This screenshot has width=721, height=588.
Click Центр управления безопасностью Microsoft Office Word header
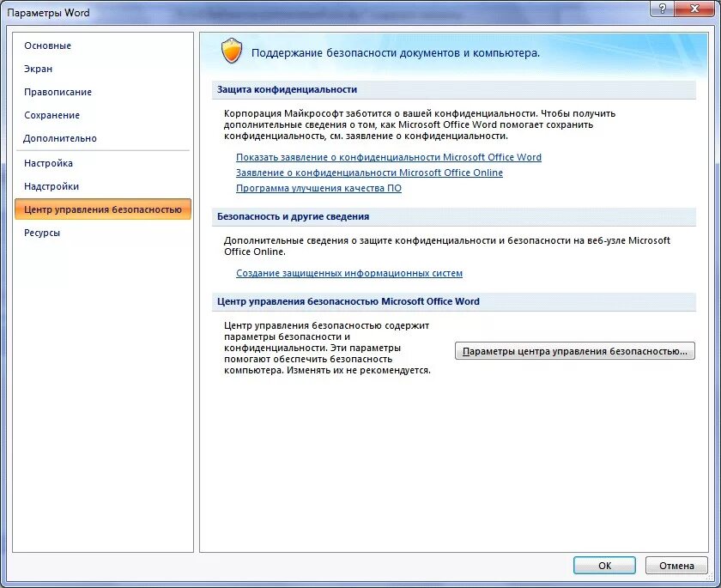click(x=454, y=301)
